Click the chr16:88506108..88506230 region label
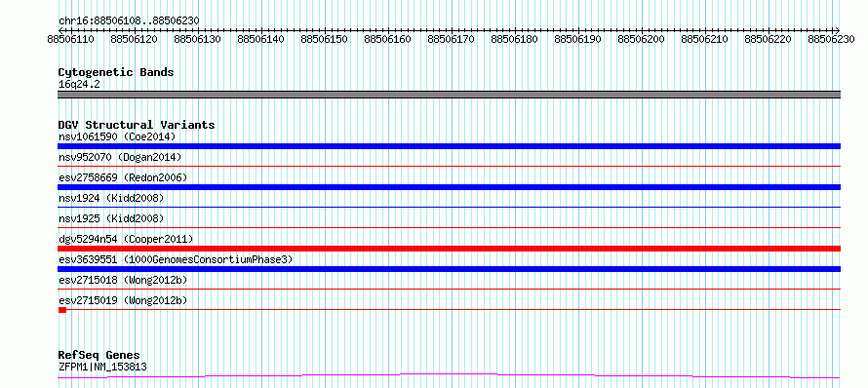868x388 pixels. (x=129, y=21)
